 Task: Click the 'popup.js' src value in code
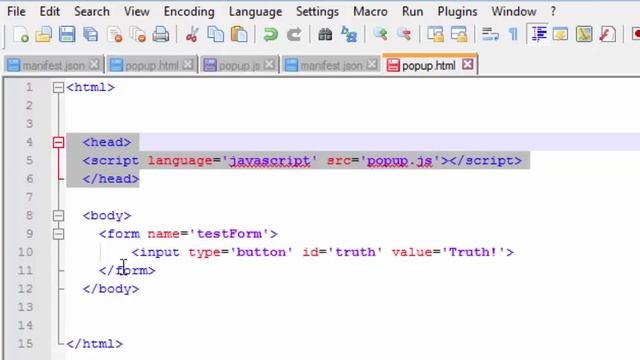pos(400,160)
